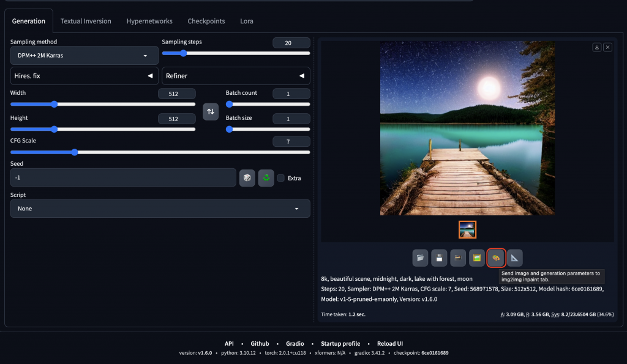Viewport: 627px width, 364px height.
Task: Save zip archive of images icon
Action: point(458,258)
